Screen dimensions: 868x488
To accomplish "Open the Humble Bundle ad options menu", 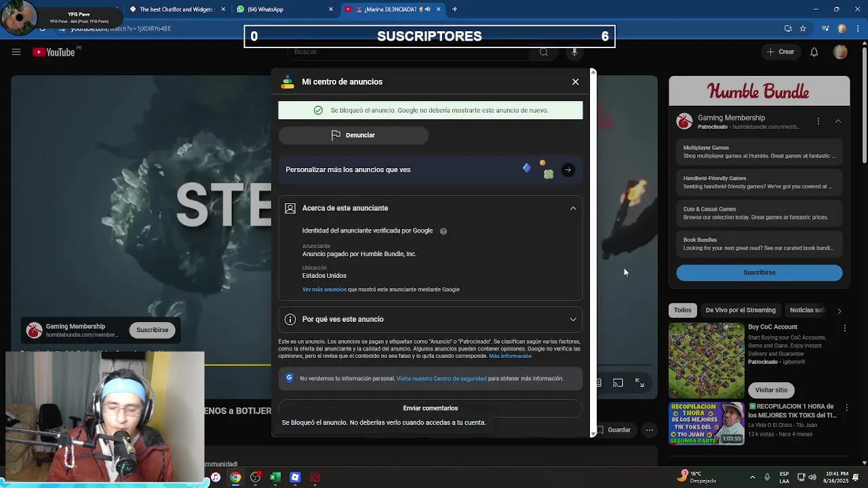I will coord(818,121).
